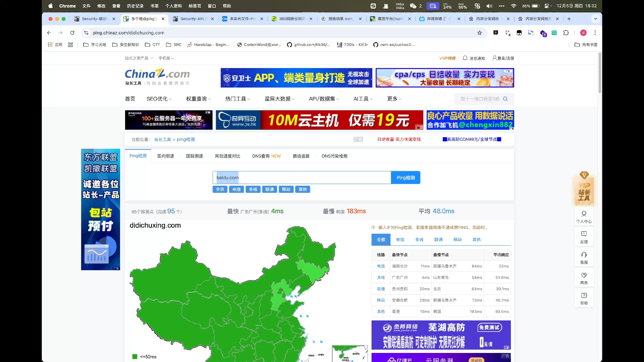Click inside the domain input field
Image resolution: width=644 pixels, height=362 pixels.
click(x=302, y=178)
